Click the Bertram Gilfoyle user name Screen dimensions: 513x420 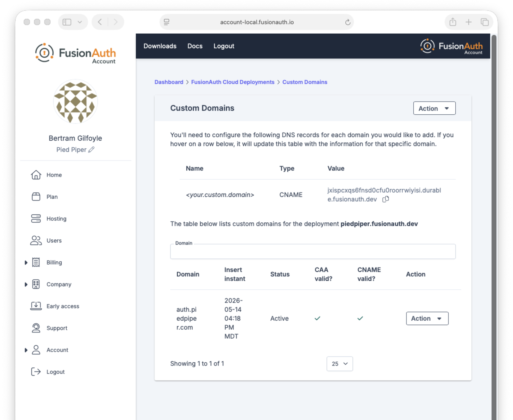point(75,138)
